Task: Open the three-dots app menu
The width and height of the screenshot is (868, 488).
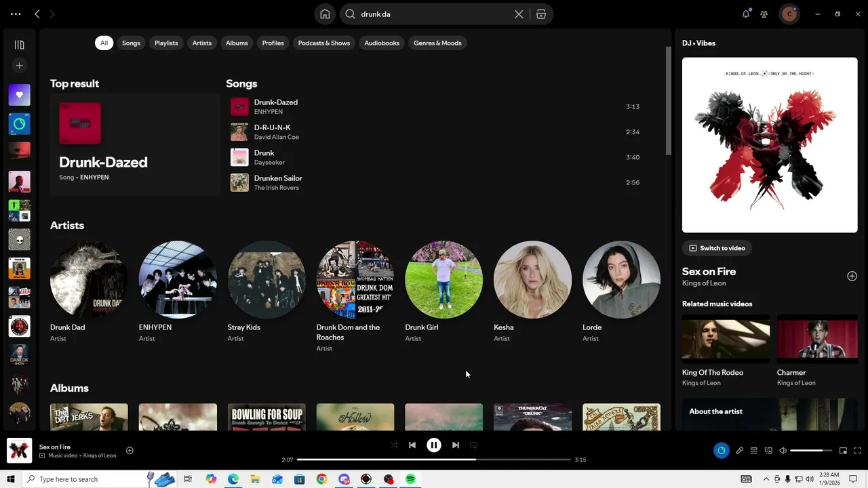Action: (16, 14)
